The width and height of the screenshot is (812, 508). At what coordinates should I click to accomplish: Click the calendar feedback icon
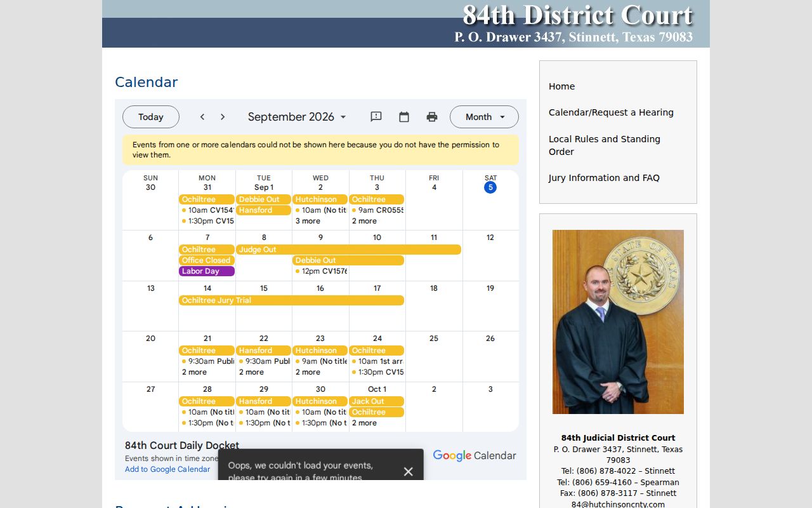pyautogui.click(x=376, y=117)
